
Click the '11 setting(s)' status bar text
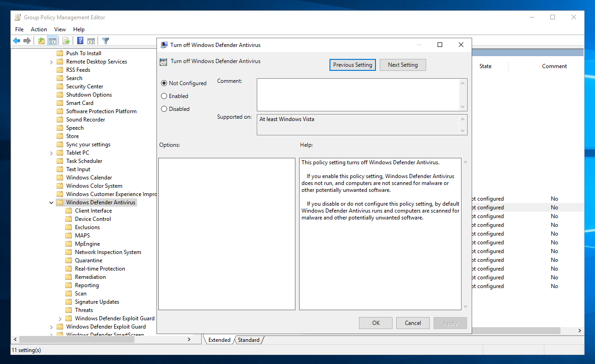26,350
